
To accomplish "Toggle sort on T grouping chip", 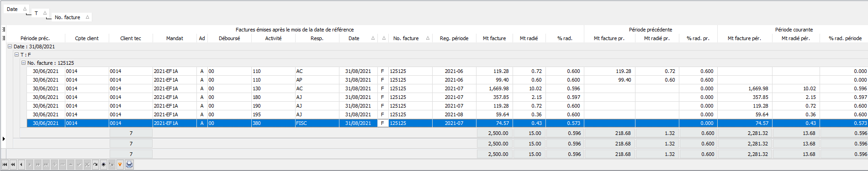I will pyautogui.click(x=40, y=13).
